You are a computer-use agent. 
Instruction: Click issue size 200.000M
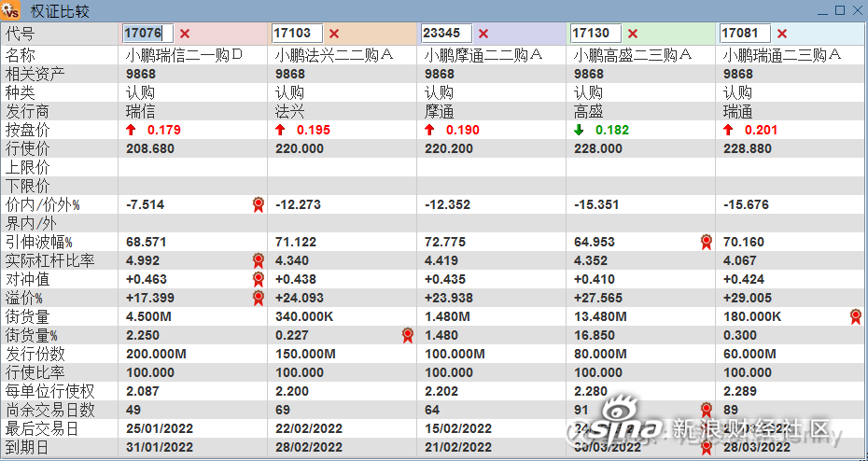pyautogui.click(x=156, y=355)
